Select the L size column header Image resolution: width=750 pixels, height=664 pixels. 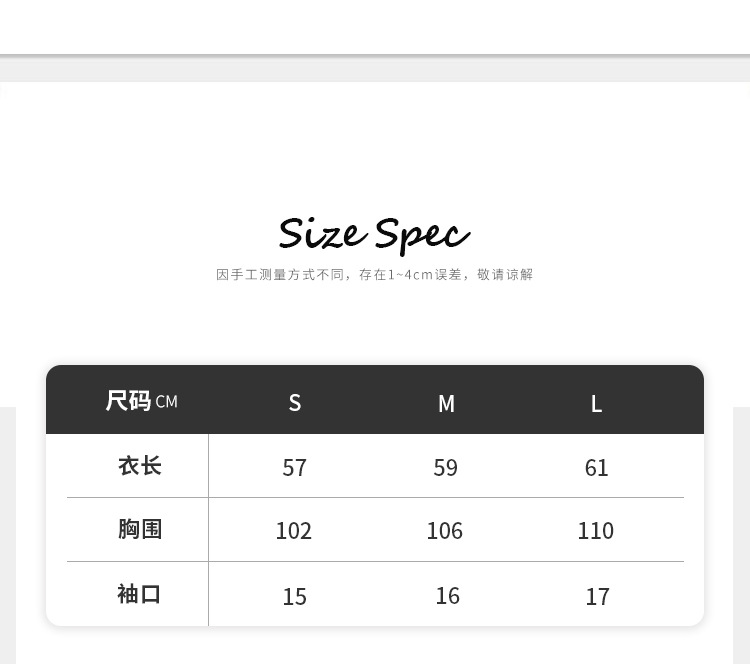pos(597,403)
